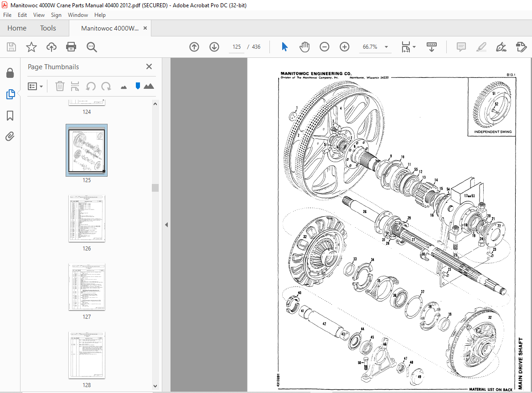Open the Sign document pen tool

pyautogui.click(x=501, y=47)
